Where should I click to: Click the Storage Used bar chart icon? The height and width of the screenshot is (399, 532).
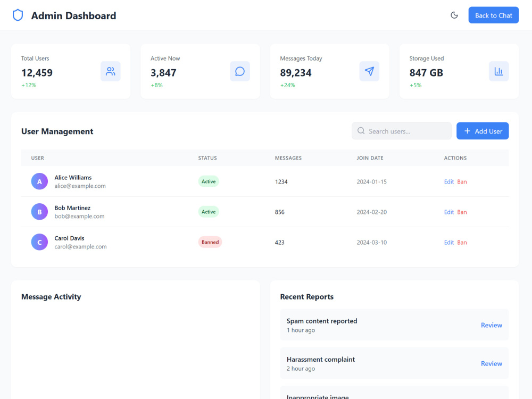coord(498,71)
